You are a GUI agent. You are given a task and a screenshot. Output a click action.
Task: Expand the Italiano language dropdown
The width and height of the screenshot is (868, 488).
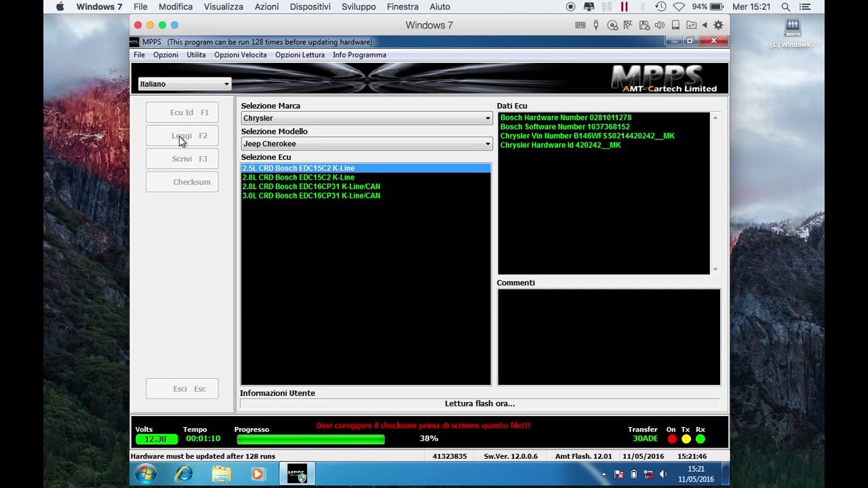coord(226,84)
